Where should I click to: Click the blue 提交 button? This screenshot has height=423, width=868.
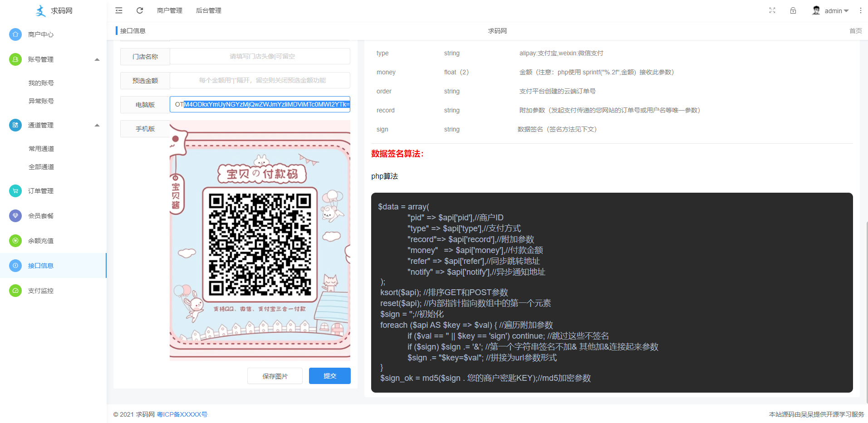(330, 376)
